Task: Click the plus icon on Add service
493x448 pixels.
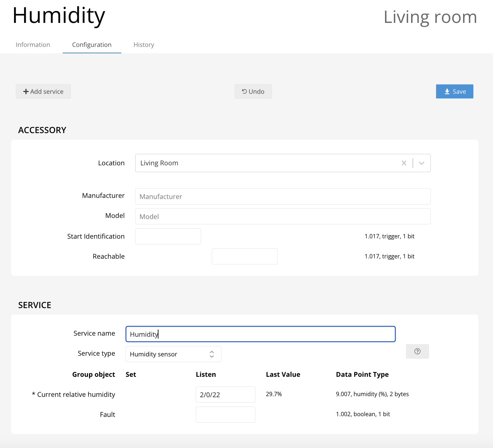Action: coord(26,92)
